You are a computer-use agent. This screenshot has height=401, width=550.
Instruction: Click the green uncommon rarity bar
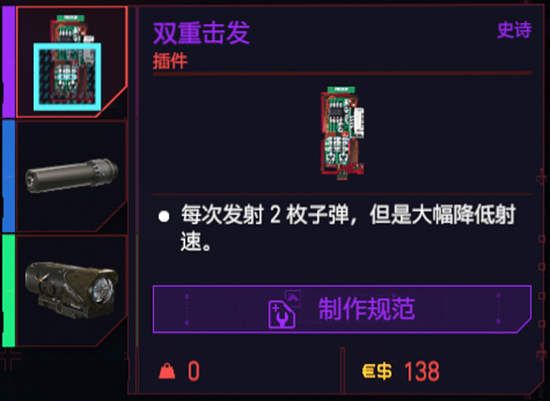click(9, 291)
